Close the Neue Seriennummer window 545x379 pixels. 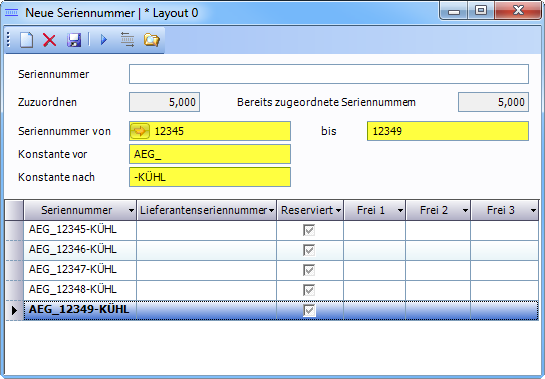(518, 11)
